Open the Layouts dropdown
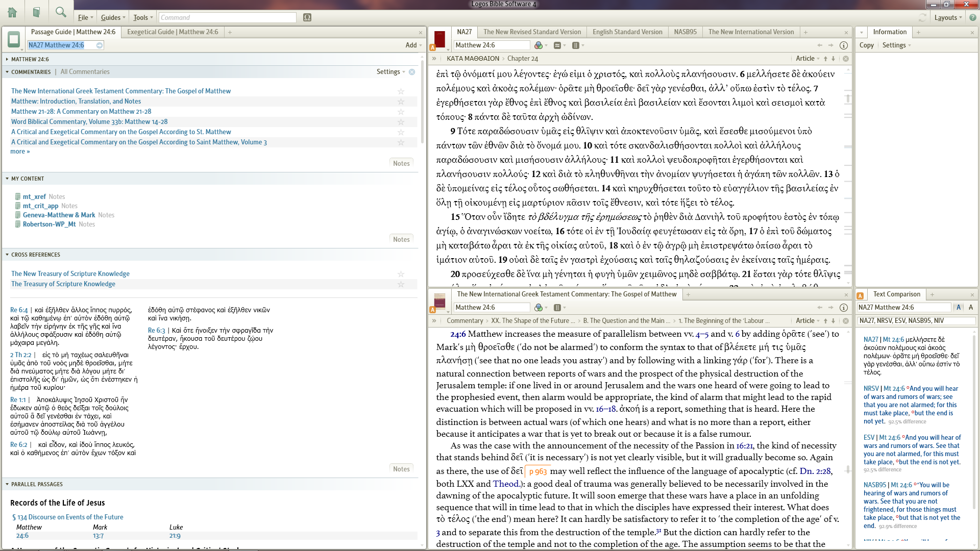 948,17
